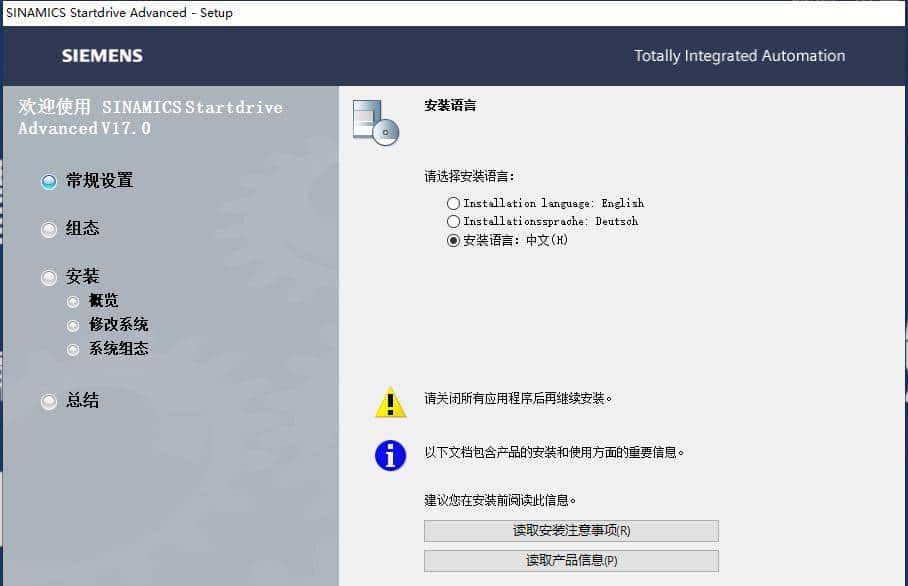The width and height of the screenshot is (908, 586).
Task: Click the SIEMENS logo
Action: point(101,56)
